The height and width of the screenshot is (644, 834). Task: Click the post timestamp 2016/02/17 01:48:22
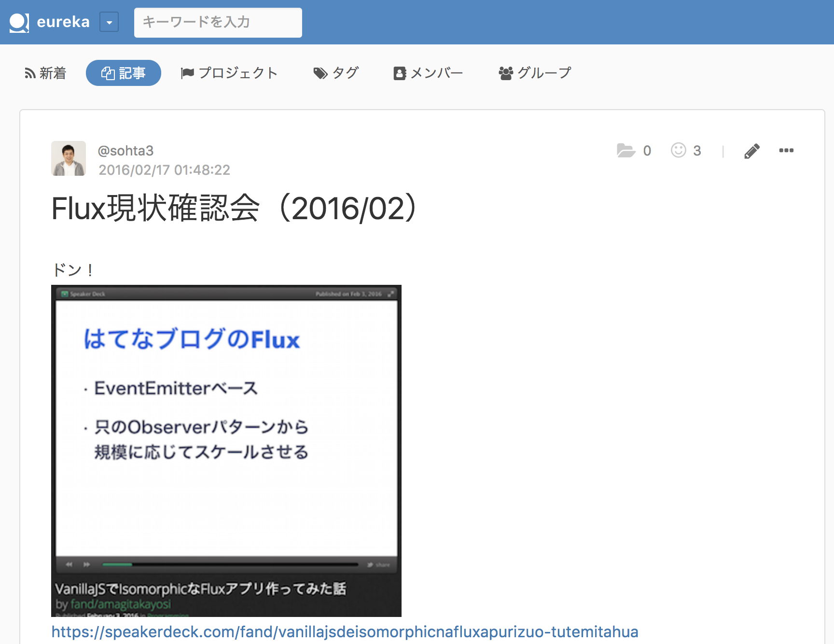coord(164,170)
